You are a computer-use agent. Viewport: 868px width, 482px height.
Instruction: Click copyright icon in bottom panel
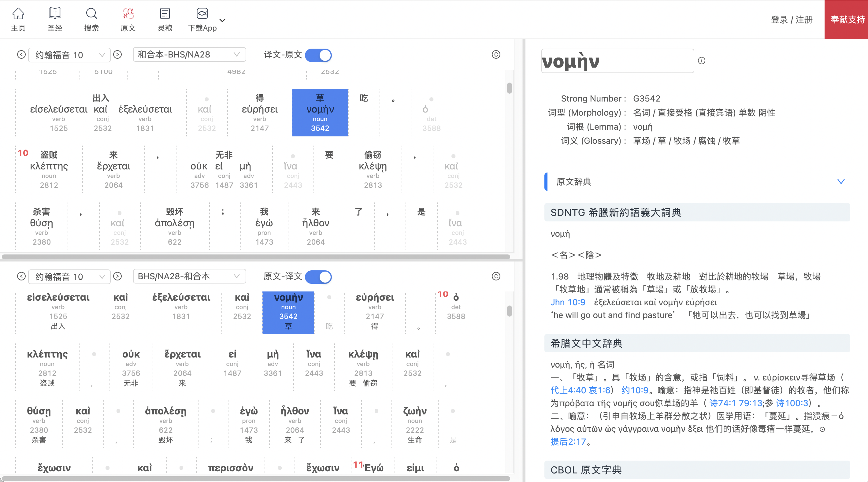click(x=496, y=276)
